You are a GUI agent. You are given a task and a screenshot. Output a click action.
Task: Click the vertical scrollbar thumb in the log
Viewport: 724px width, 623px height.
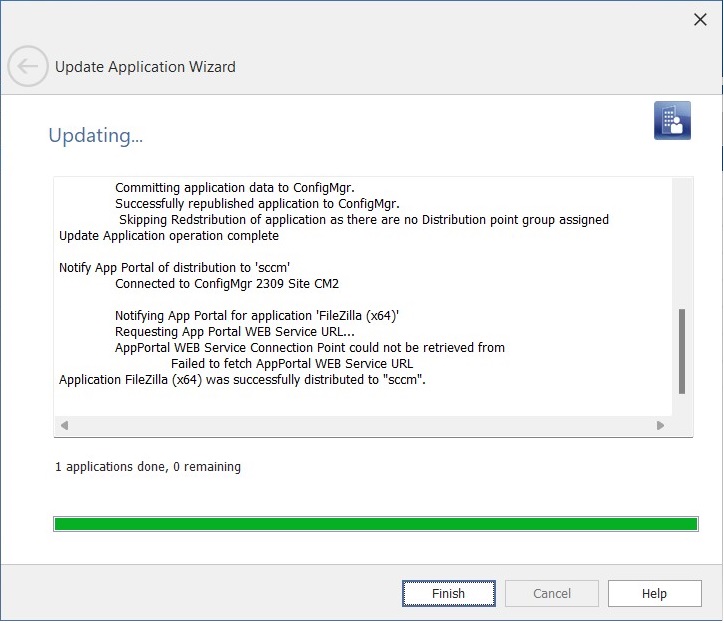(683, 350)
